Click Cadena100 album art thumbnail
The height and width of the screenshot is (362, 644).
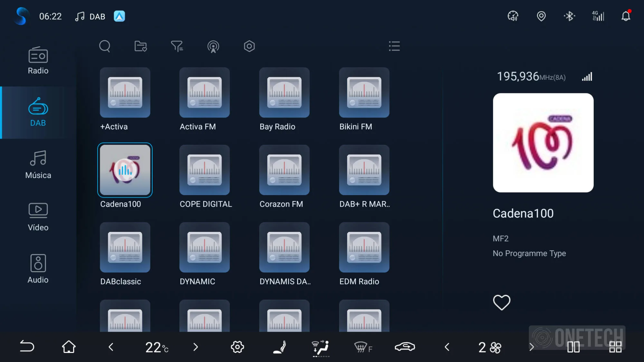pyautogui.click(x=543, y=143)
